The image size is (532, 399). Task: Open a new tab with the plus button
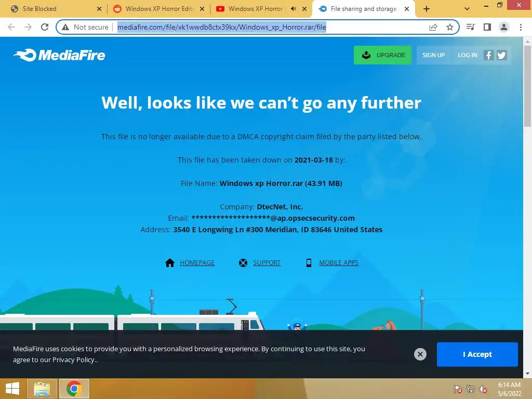(x=427, y=9)
